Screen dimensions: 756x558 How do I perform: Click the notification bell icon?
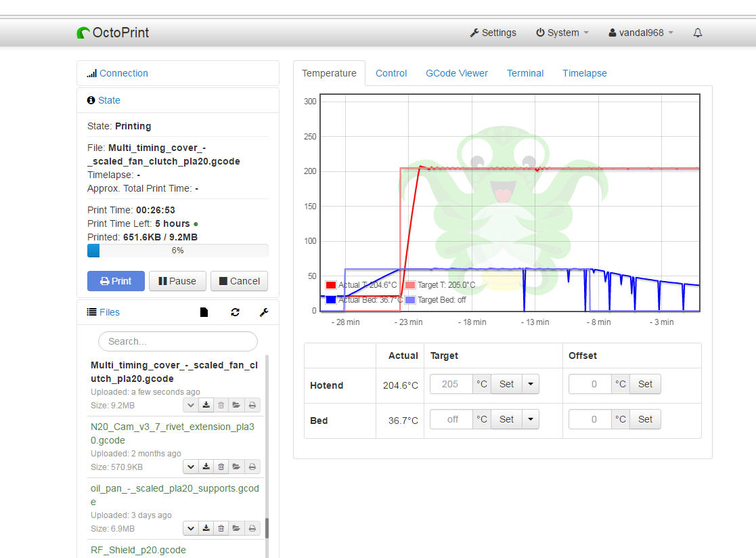pos(698,33)
